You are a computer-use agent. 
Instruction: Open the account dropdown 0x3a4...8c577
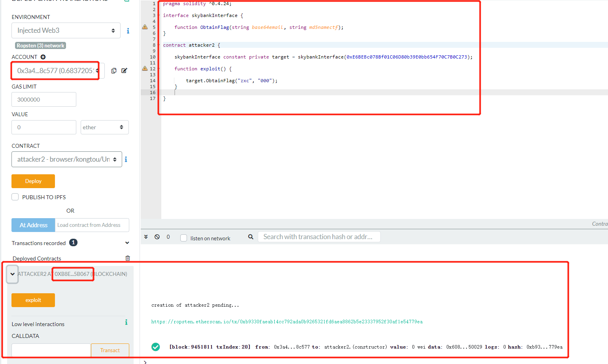pyautogui.click(x=58, y=71)
